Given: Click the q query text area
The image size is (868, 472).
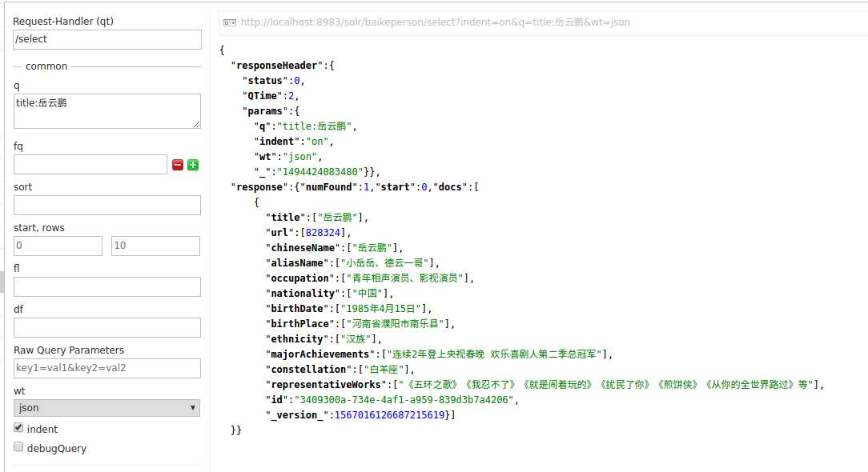Looking at the screenshot, I should (107, 110).
